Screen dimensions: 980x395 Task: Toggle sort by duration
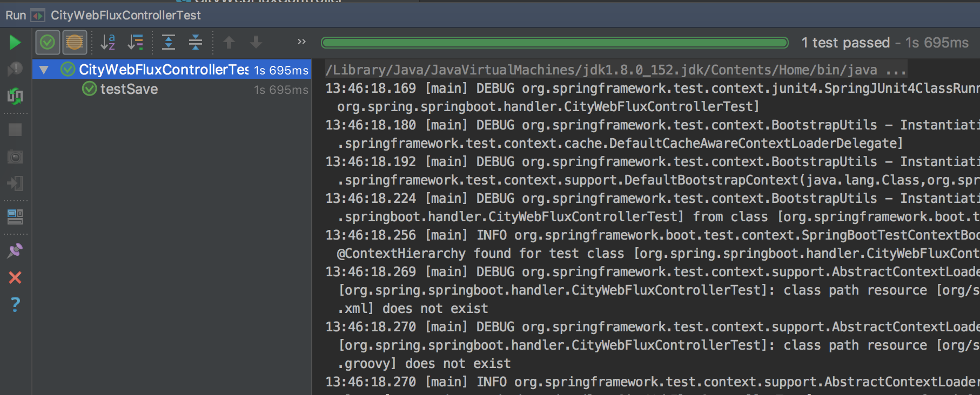coord(136,42)
